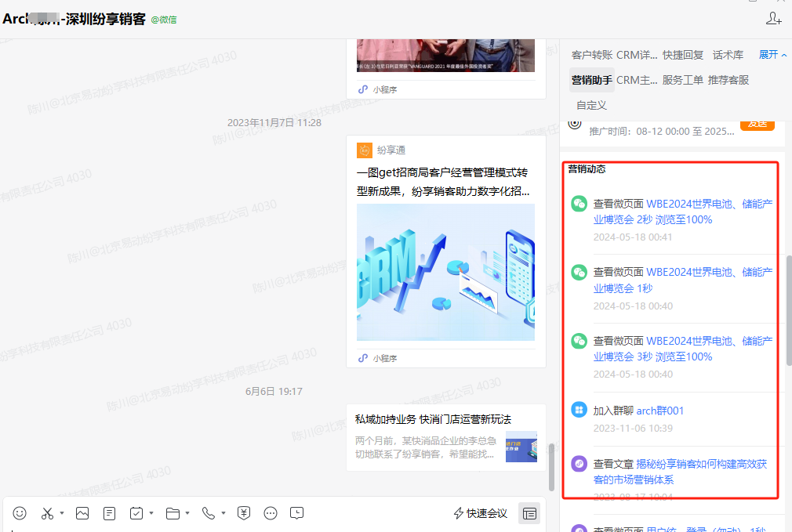Select the 营销助手 tab

[x=592, y=80]
